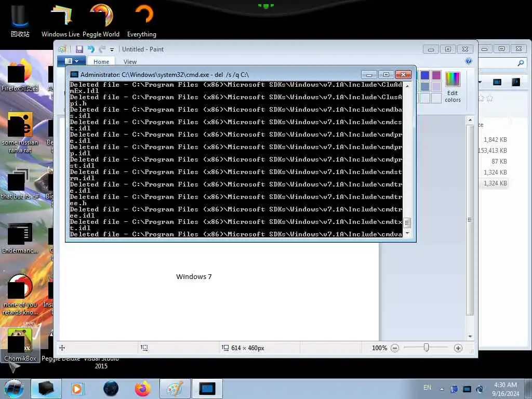Pick the lavender color swatch in the palette
This screenshot has width=532, height=399.
(436, 87)
